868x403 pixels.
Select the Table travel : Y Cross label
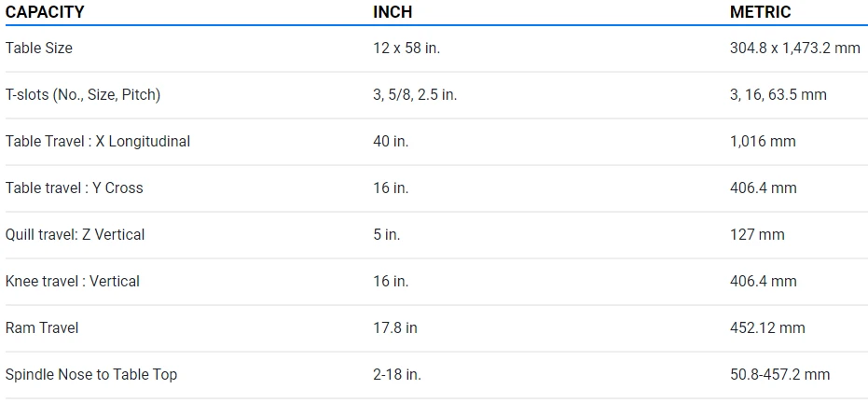(x=75, y=188)
